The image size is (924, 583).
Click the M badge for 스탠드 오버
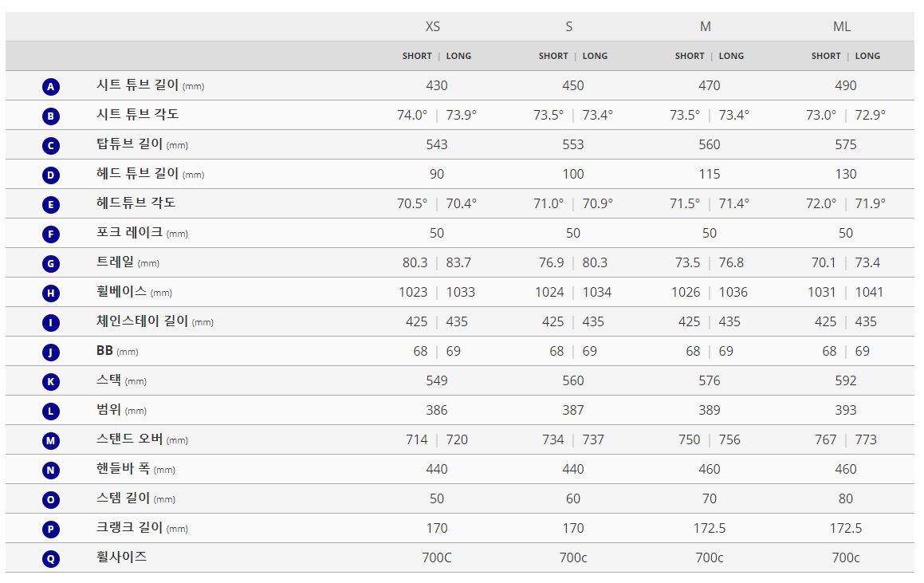click(x=51, y=440)
